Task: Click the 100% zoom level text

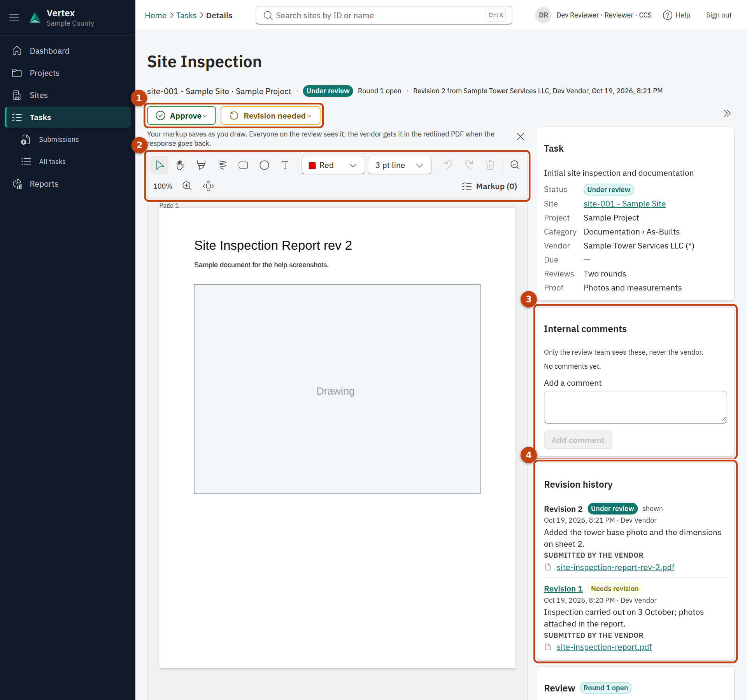Action: 163,186
